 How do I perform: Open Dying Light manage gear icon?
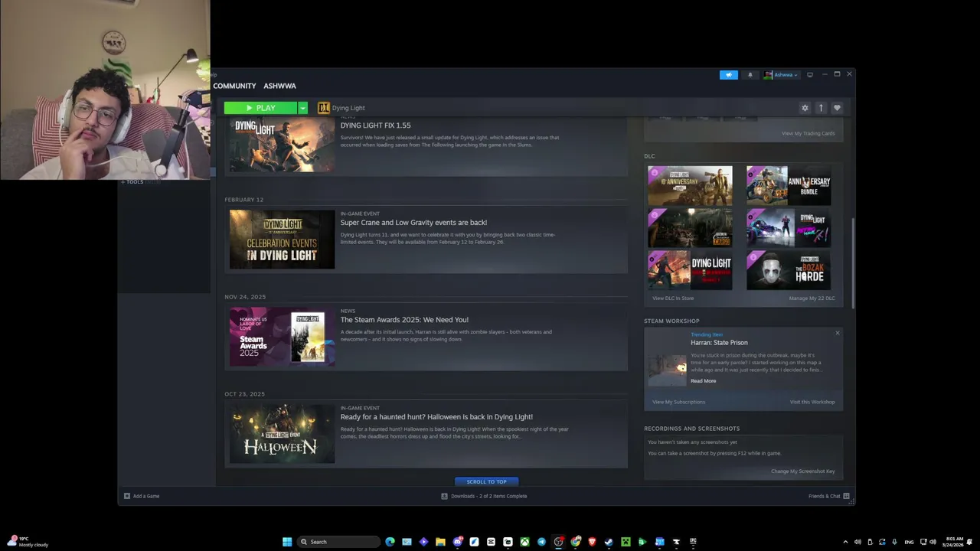[805, 108]
